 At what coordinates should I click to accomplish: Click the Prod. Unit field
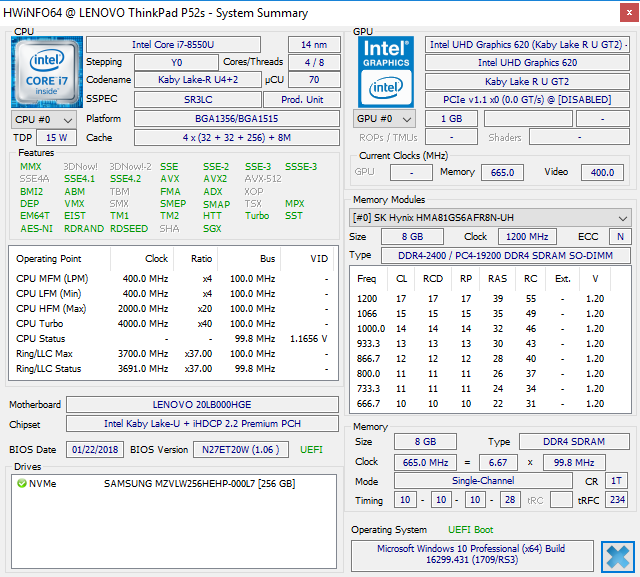(302, 100)
